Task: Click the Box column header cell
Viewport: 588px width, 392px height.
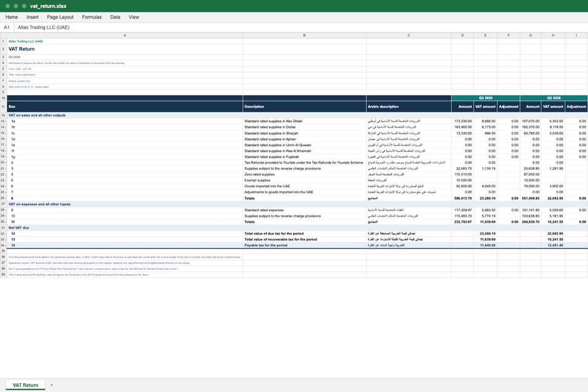Action: 125,107
